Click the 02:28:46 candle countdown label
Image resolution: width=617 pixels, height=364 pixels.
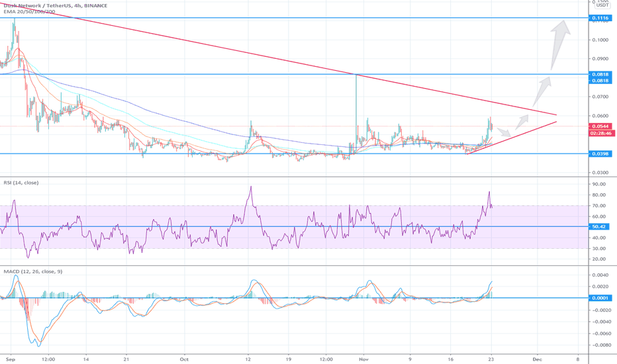(601, 134)
